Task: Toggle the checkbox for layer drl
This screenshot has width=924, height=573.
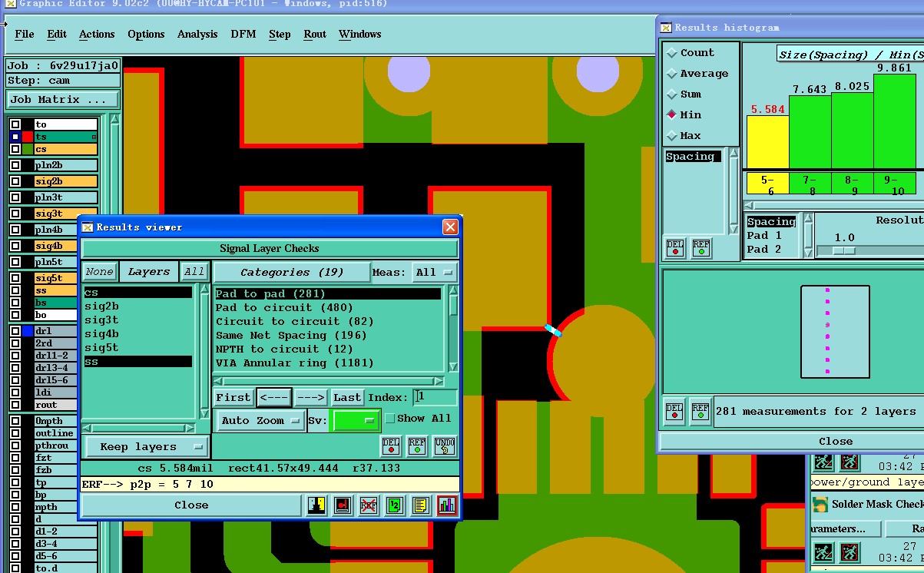Action: [x=15, y=331]
